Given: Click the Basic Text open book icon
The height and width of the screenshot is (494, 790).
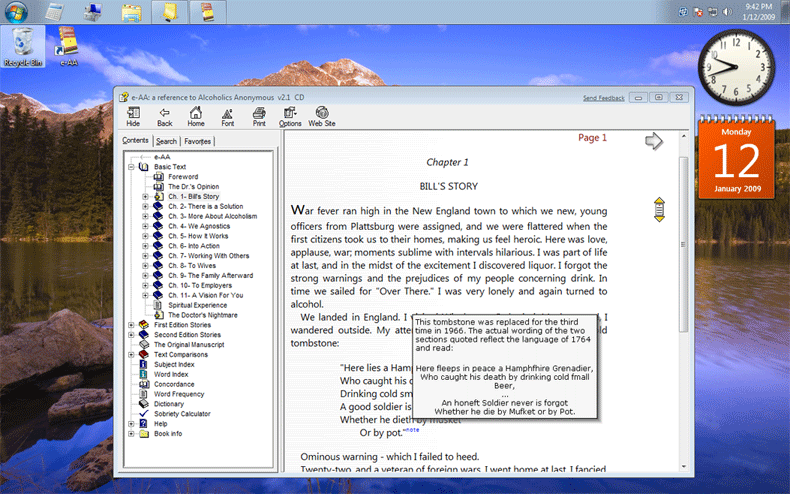Looking at the screenshot, I should click(x=144, y=167).
